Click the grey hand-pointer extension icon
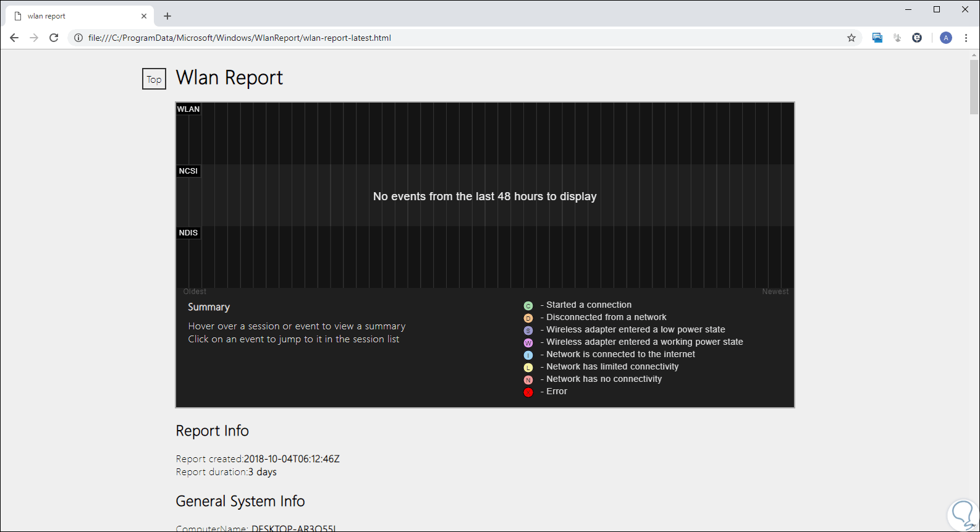The image size is (980, 532). 897,38
